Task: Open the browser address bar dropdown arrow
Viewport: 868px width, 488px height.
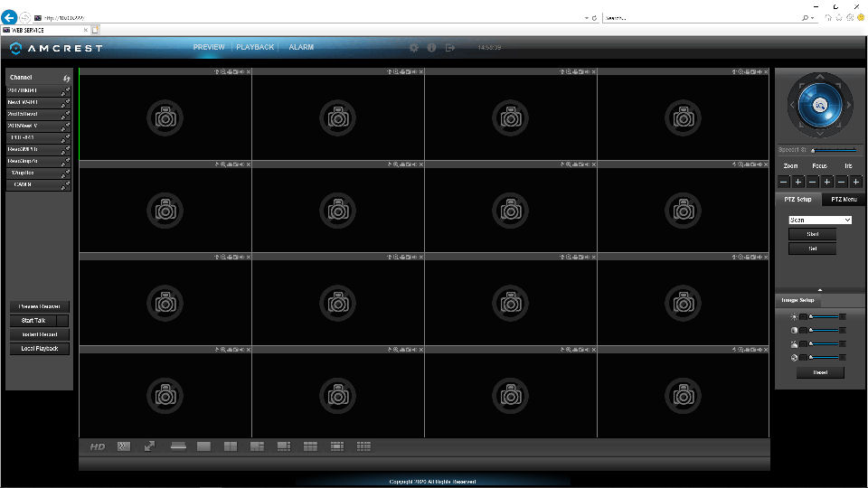Action: point(586,18)
